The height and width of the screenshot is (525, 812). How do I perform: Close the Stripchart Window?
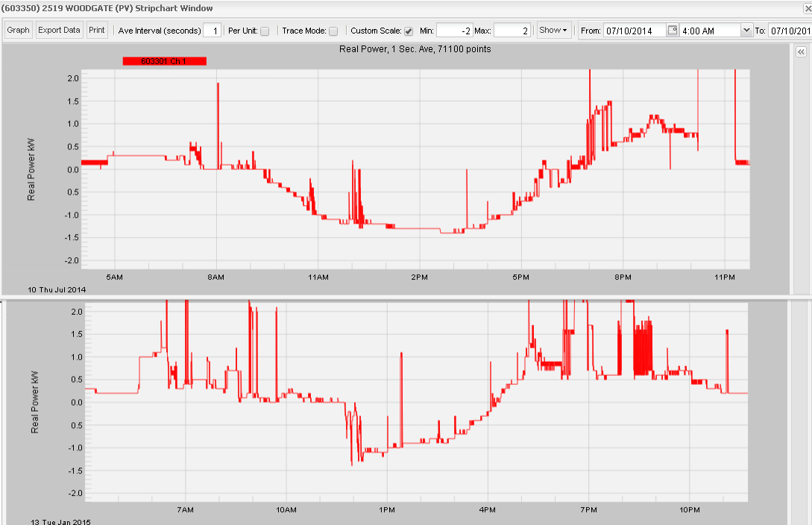pos(808,8)
